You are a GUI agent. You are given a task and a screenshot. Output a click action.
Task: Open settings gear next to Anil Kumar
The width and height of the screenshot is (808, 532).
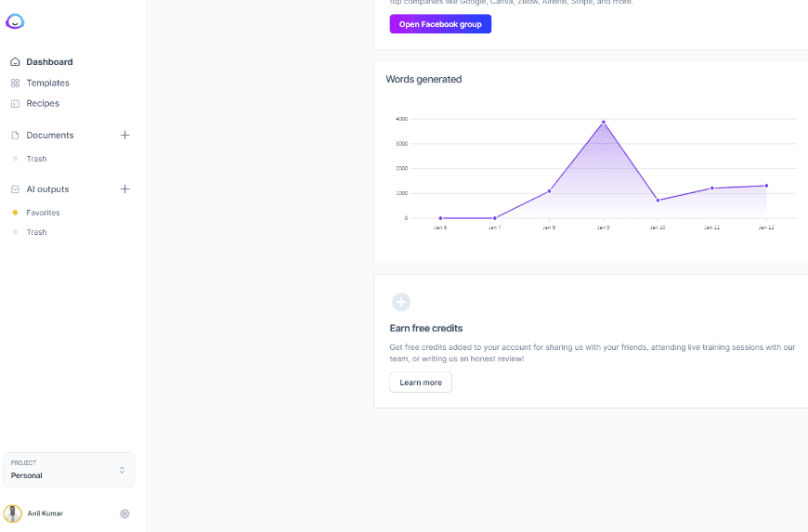(124, 513)
